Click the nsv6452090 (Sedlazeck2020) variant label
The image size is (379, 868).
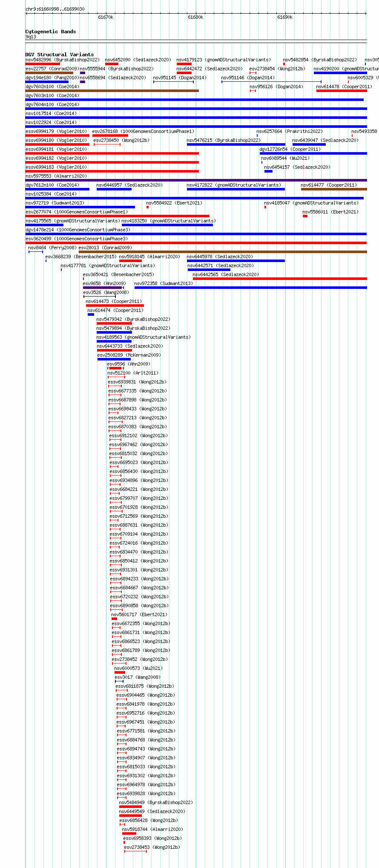[x=138, y=60]
